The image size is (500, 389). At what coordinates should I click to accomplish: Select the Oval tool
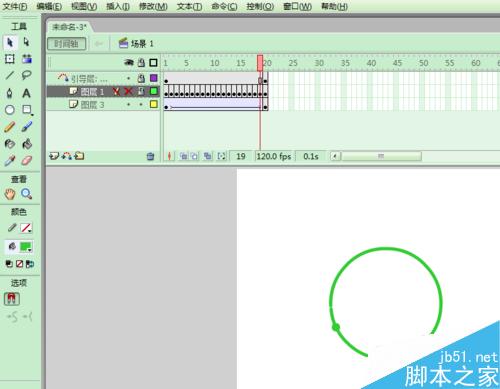click(10, 110)
